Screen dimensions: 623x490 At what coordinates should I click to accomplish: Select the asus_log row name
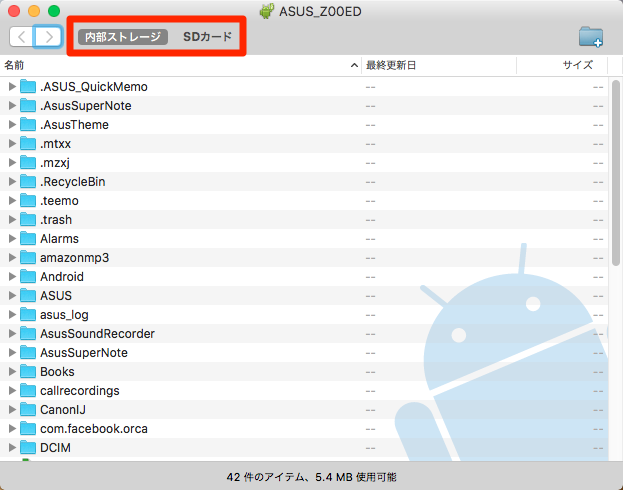(x=64, y=315)
